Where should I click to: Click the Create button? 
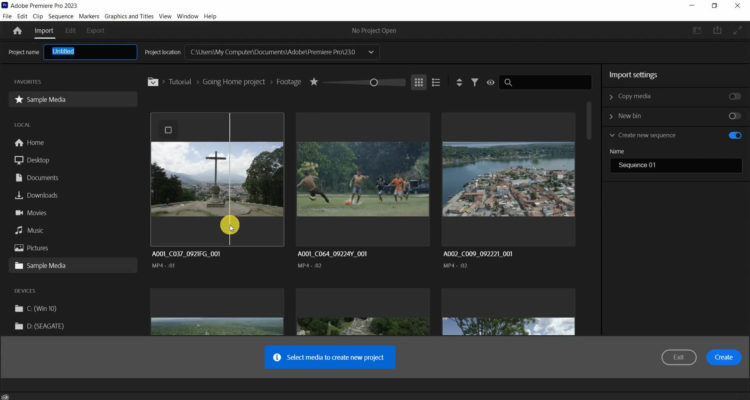(x=723, y=357)
